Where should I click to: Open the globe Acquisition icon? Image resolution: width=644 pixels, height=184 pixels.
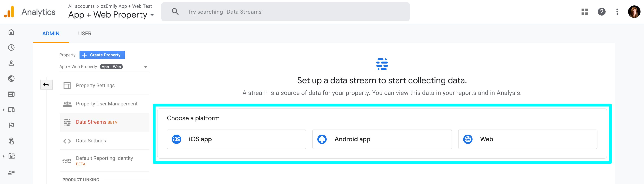pos(11,79)
